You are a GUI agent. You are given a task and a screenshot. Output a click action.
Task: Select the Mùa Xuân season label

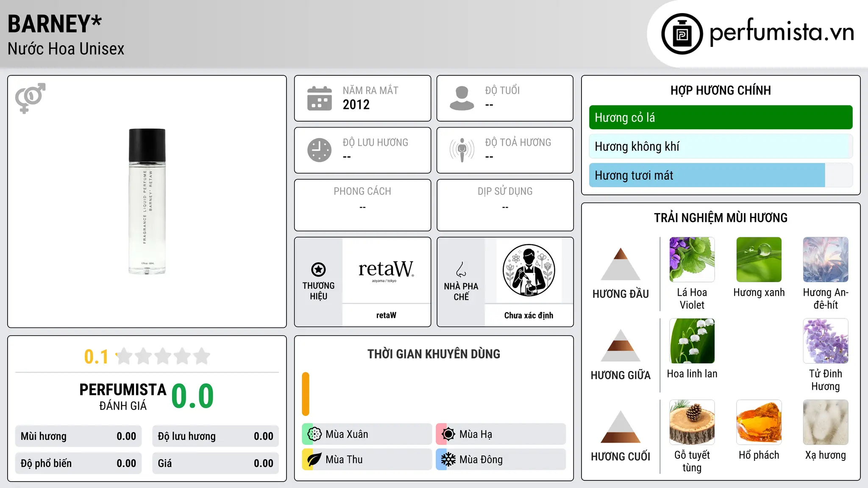pyautogui.click(x=347, y=434)
